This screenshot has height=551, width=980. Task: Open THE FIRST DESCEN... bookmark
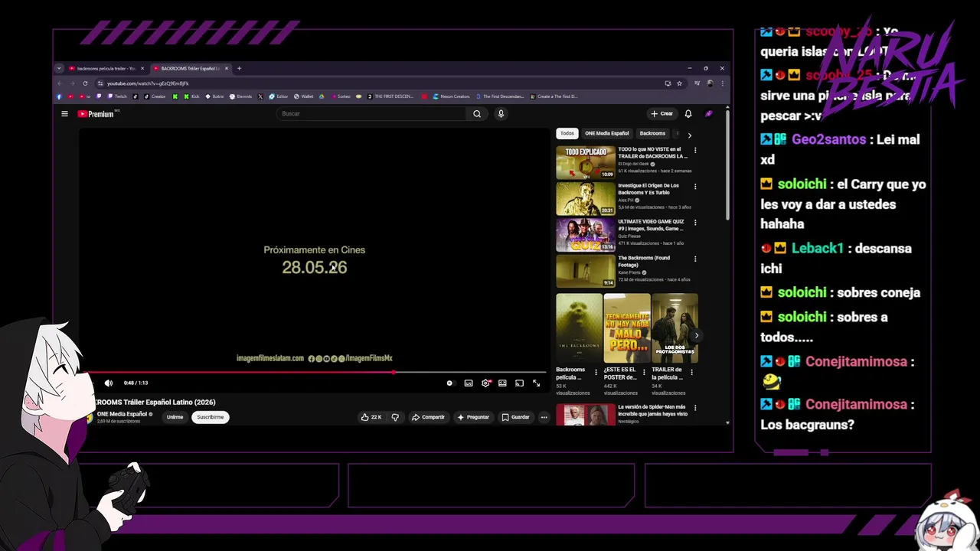(390, 96)
